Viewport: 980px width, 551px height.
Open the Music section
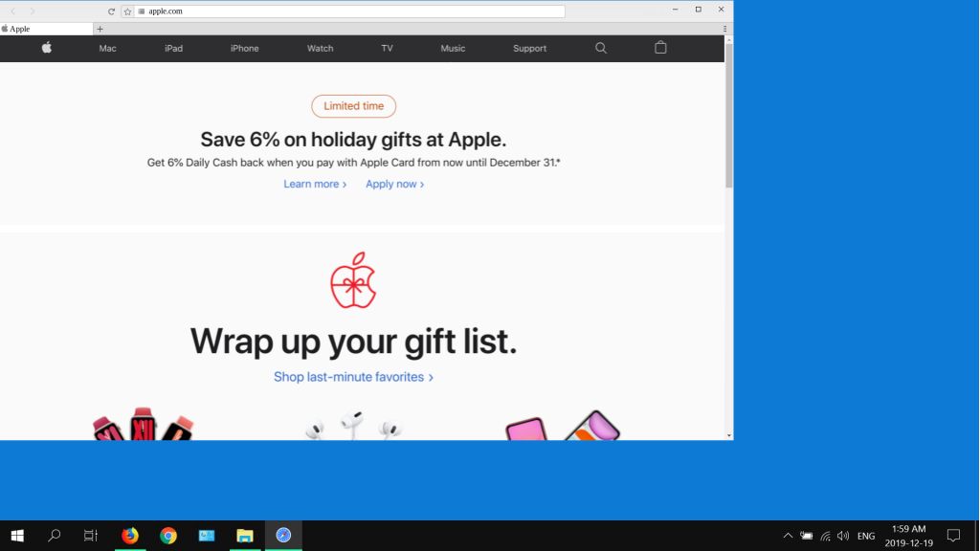point(453,48)
